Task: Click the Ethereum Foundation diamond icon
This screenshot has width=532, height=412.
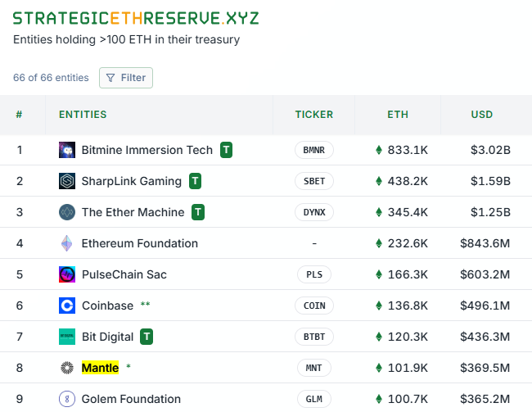Action: [67, 243]
